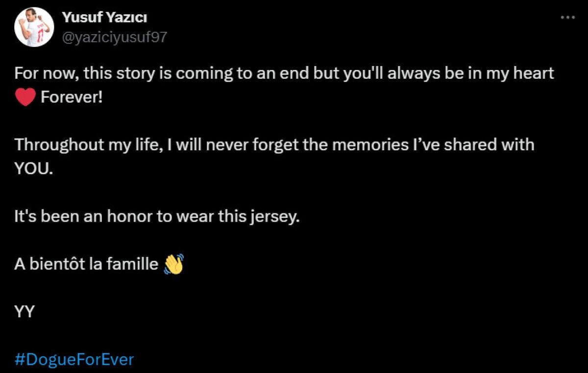Click the capitalized word "YOU."

(33, 169)
